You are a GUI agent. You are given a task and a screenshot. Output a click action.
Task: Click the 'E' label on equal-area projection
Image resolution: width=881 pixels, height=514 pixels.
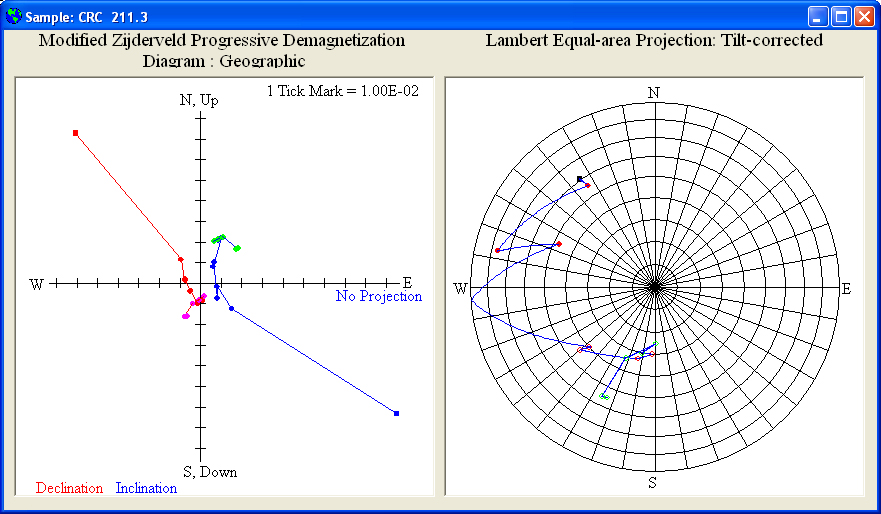(846, 289)
